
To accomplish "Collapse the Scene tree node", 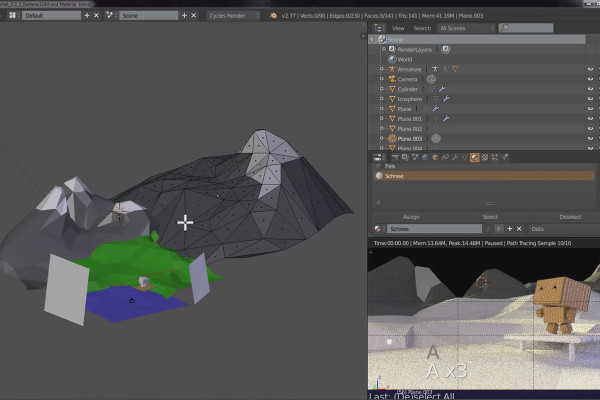I will (372, 39).
